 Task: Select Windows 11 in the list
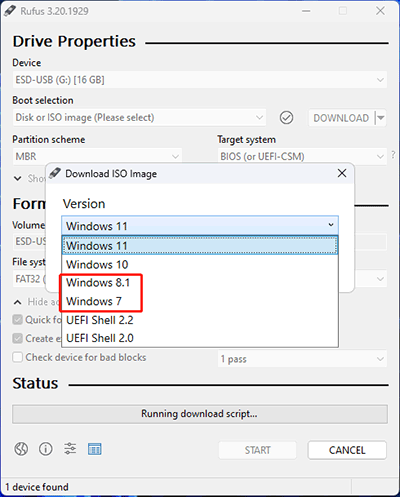click(x=200, y=246)
